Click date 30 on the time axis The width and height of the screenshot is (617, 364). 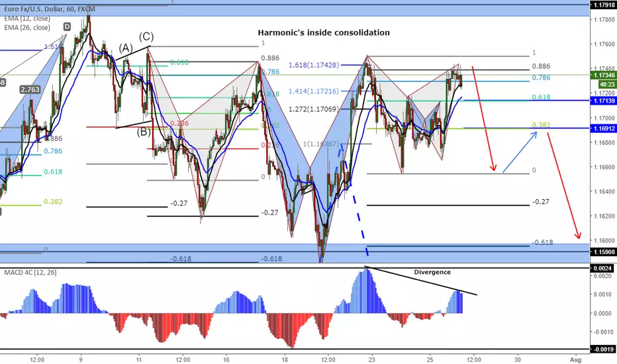tap(518, 359)
